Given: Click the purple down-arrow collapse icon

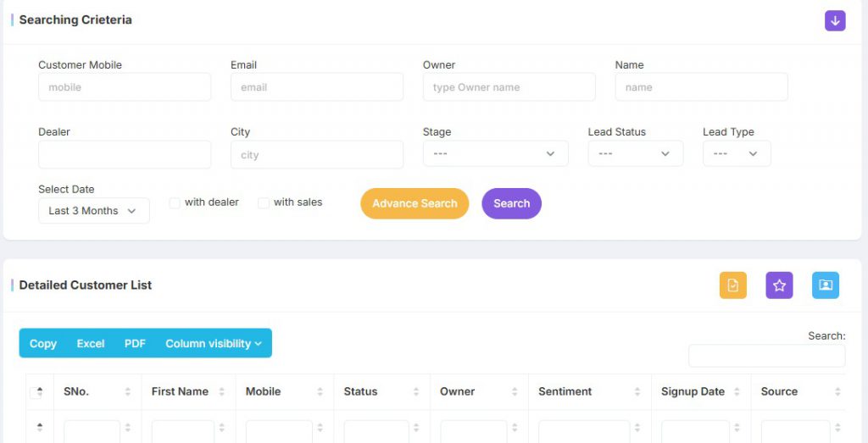Looking at the screenshot, I should coord(835,21).
